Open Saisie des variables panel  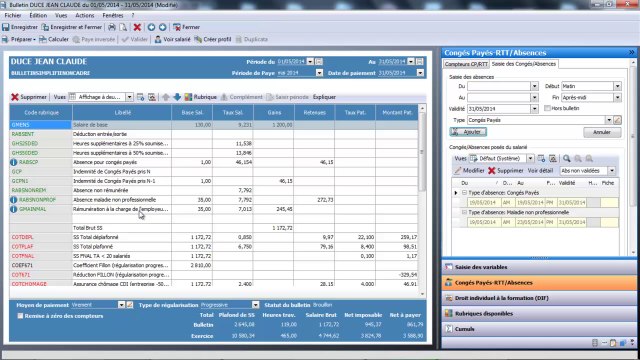click(539, 267)
